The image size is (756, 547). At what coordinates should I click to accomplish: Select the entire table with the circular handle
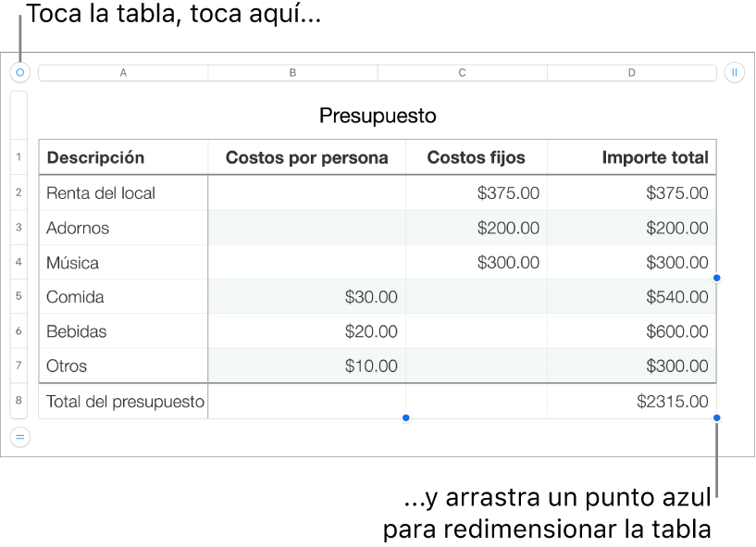19,71
